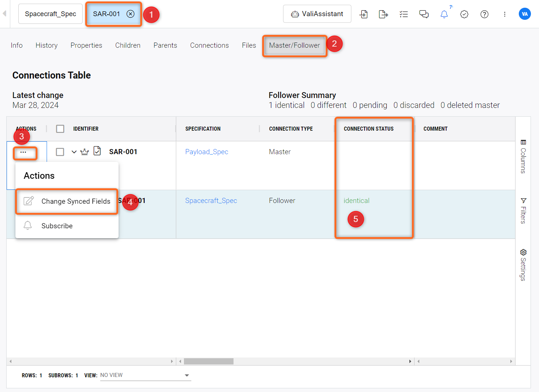The height and width of the screenshot is (392, 539).
Task: Open the three-dot actions menu for SAR-001
Action: [x=23, y=152]
